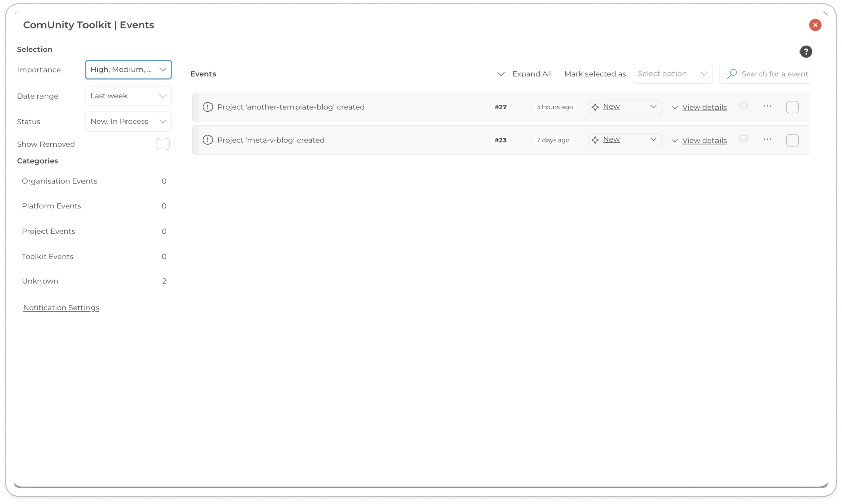Open the Importance dropdown

tap(128, 70)
